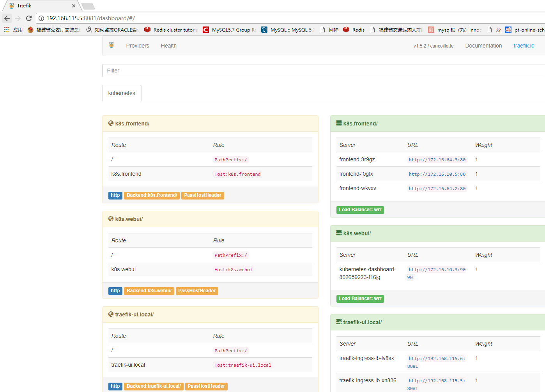This screenshot has width=545, height=392.
Task: Open MySQL5.7 Group Replication bookmark
Action: click(x=230, y=30)
